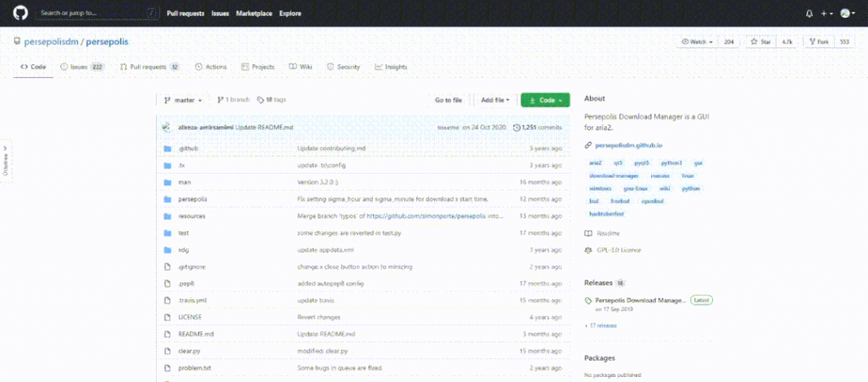Focus the Search or jump to field
Image resolution: width=868 pixels, height=382 pixels.
pyautogui.click(x=96, y=13)
